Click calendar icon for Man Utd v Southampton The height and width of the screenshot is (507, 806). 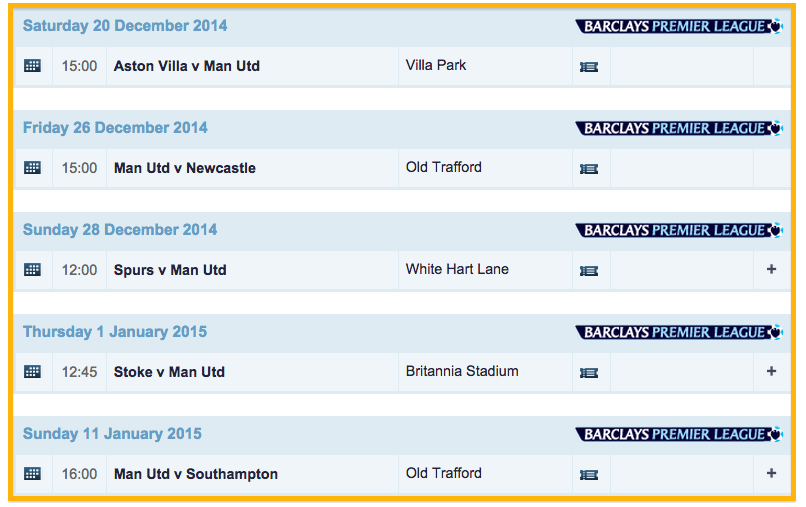[33, 474]
